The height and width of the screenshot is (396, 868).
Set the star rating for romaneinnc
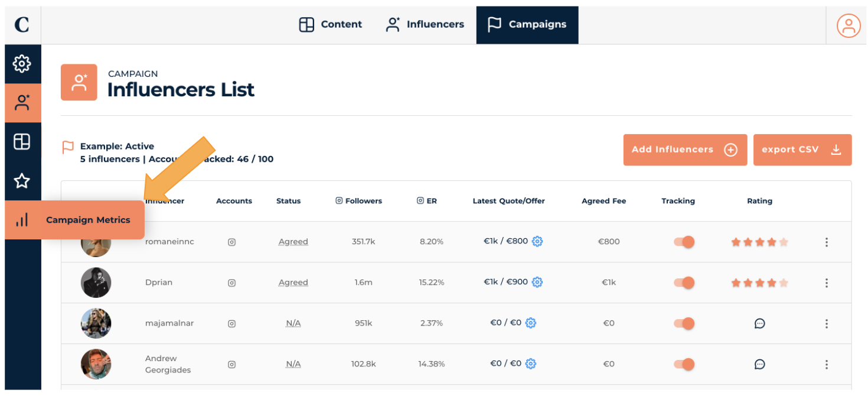tap(759, 242)
